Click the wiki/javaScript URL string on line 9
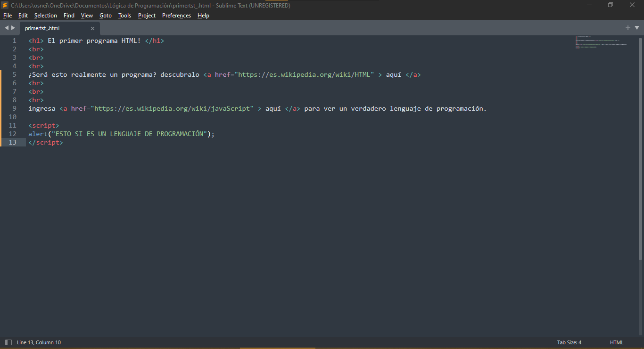 coord(172,108)
